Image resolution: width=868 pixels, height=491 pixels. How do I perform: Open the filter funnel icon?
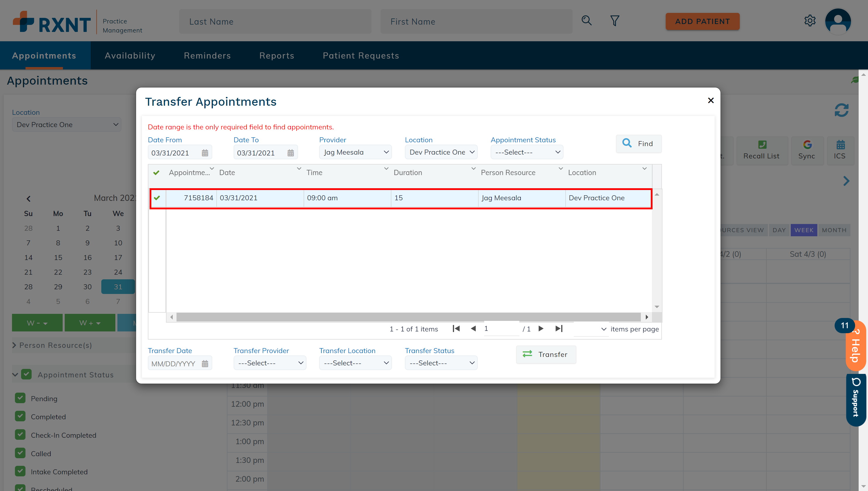click(x=614, y=21)
